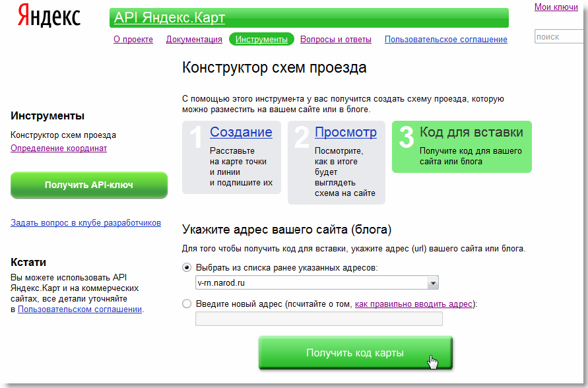Select the Введите новый адрес radio button
Image resolution: width=588 pixels, height=388 pixels.
pos(186,304)
